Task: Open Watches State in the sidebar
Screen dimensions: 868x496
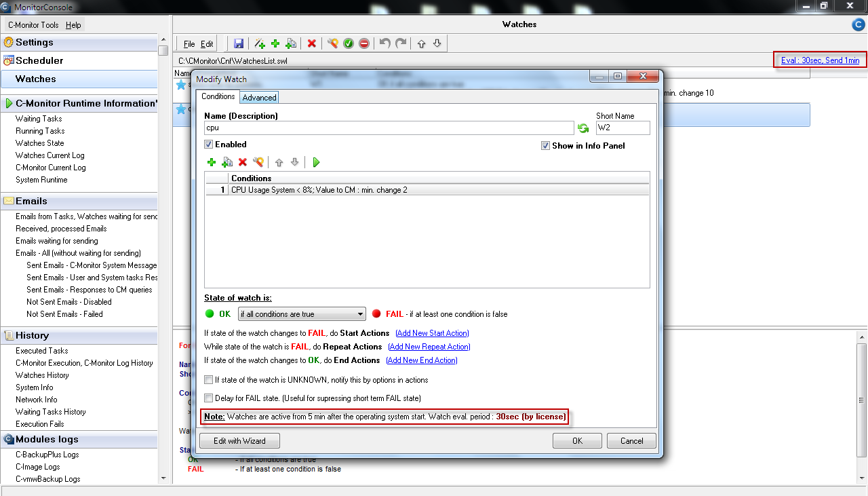Action: click(39, 143)
